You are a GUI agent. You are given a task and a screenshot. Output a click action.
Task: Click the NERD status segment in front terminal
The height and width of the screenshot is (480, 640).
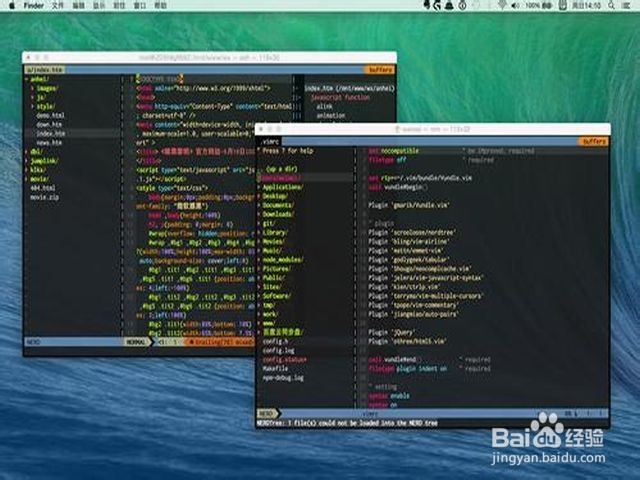[266, 413]
